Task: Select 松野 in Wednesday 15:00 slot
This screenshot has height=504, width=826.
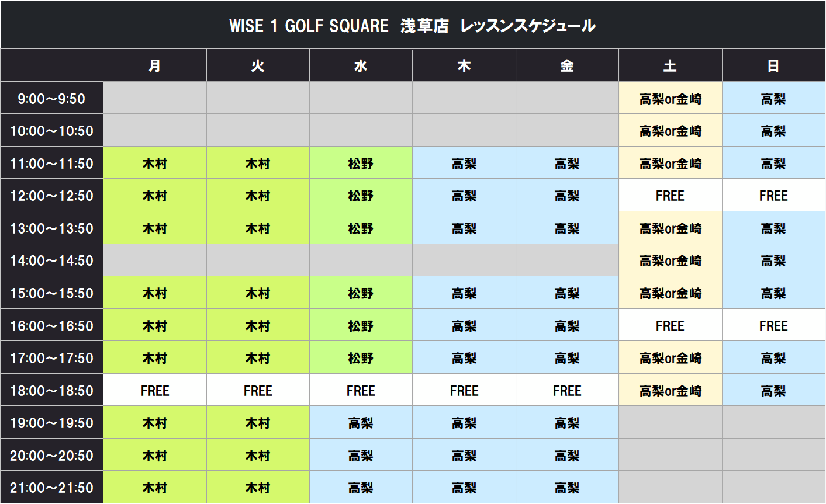Action: tap(361, 293)
